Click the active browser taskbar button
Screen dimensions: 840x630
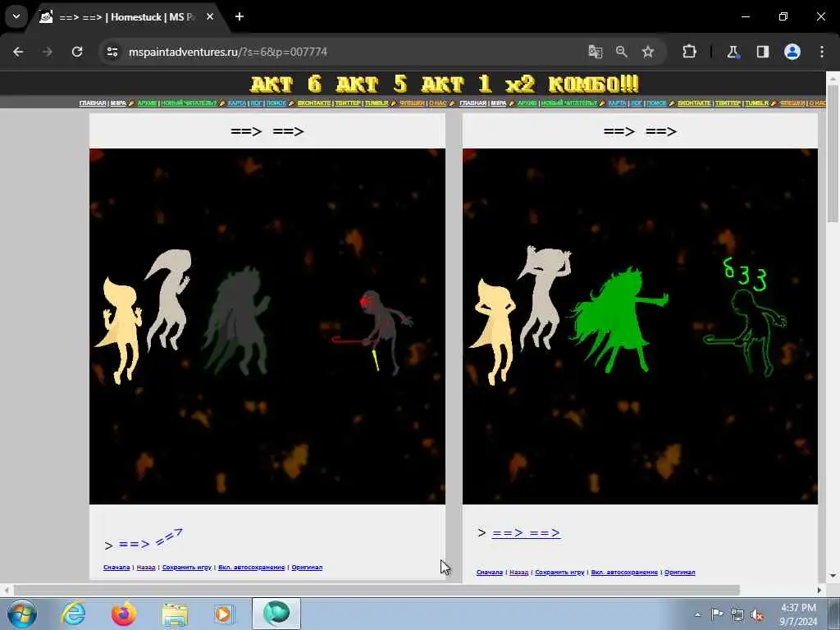pos(276,614)
